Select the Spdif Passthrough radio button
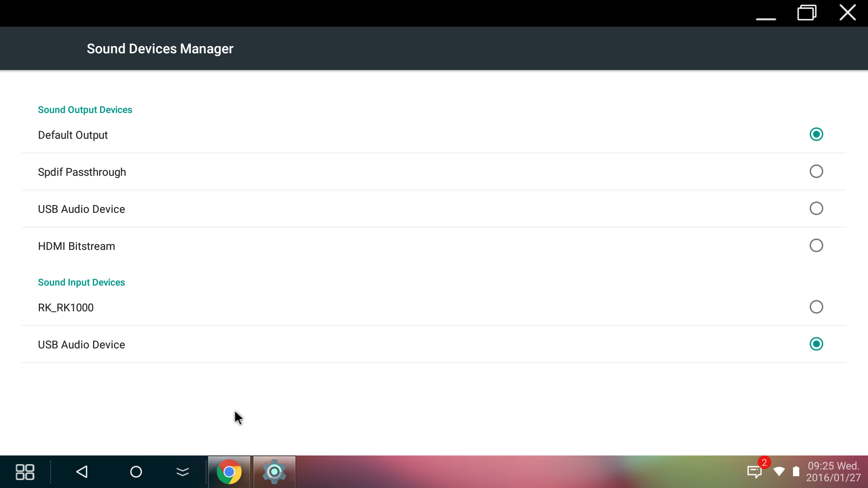The height and width of the screenshot is (488, 868). tap(816, 171)
